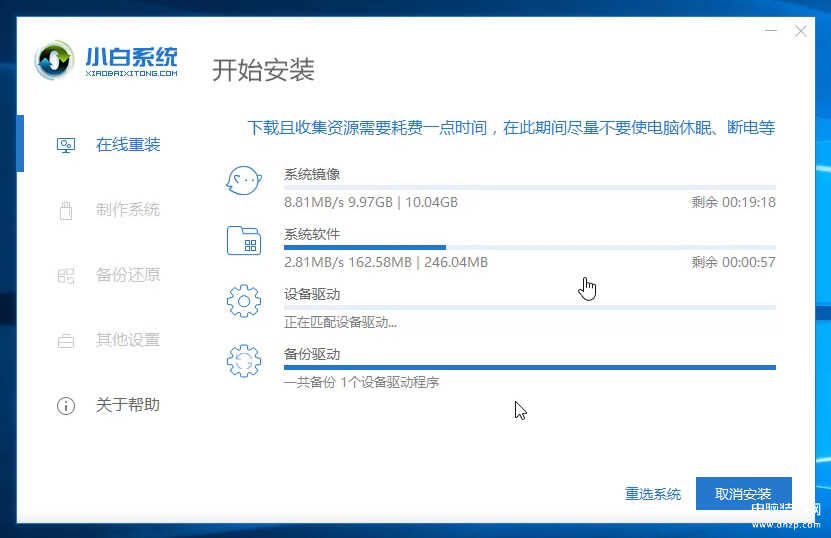Click the 系统镜像 mascot face icon
Viewport: 831px width, 538px height.
[x=244, y=180]
